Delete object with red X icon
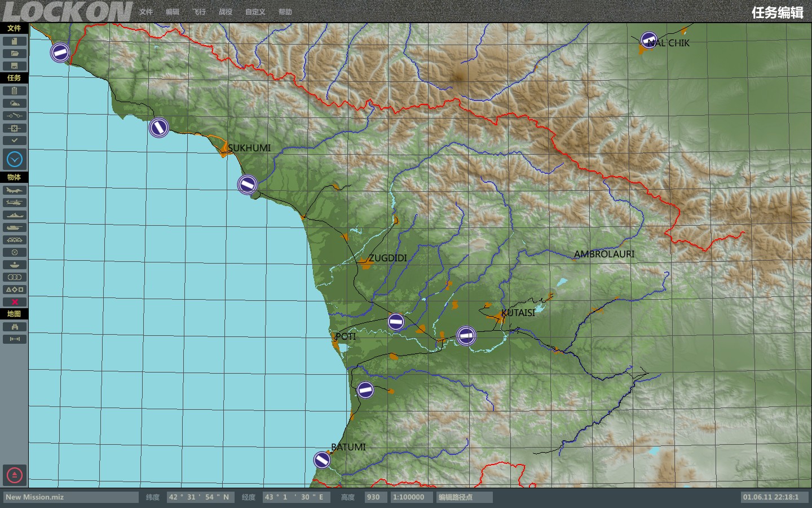This screenshot has width=812, height=508. tap(14, 302)
